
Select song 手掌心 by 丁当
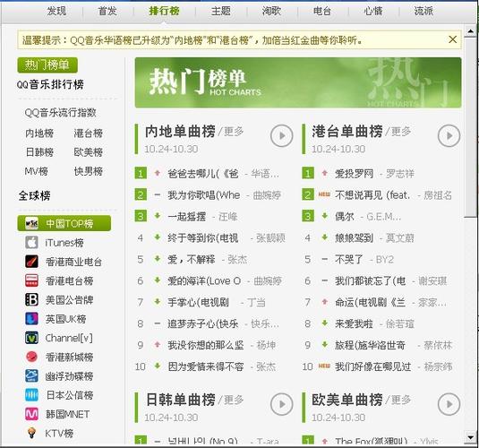(198, 302)
